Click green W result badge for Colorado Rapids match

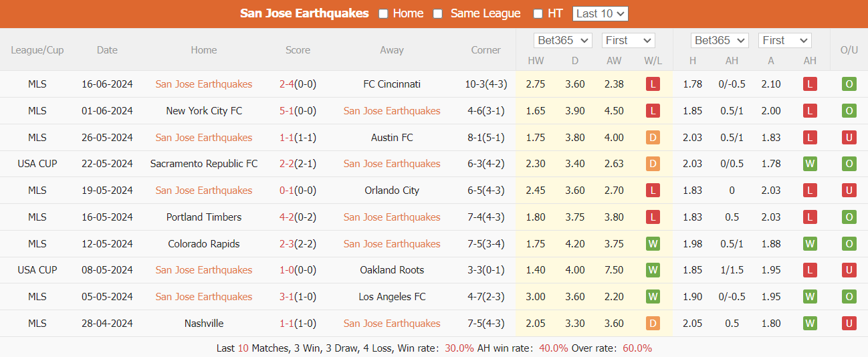click(x=653, y=244)
